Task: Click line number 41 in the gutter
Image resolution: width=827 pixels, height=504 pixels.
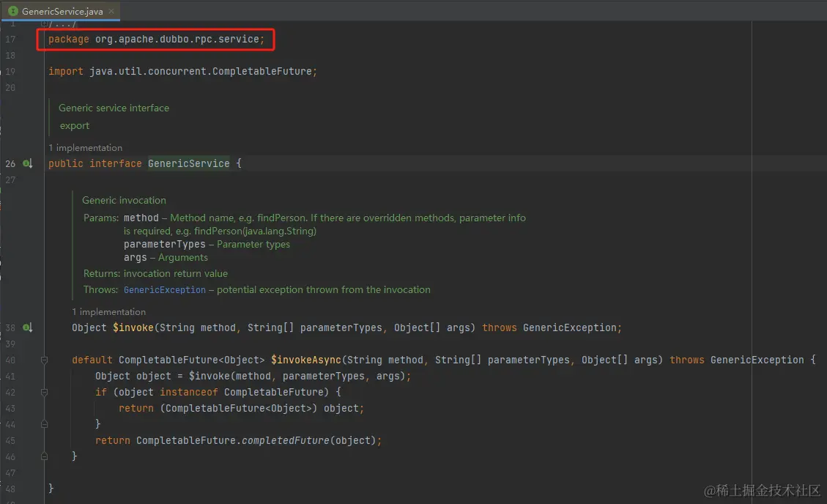Action: [x=10, y=376]
